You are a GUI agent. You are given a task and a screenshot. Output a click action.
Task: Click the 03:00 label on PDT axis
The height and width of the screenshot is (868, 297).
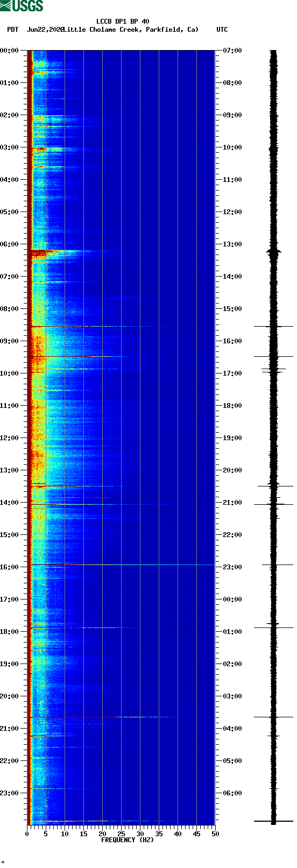(10, 147)
